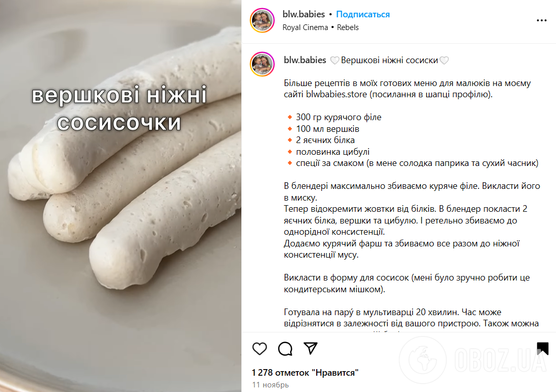Open the Royal Cinema audio link
The height and width of the screenshot is (392, 556).
click(x=305, y=27)
